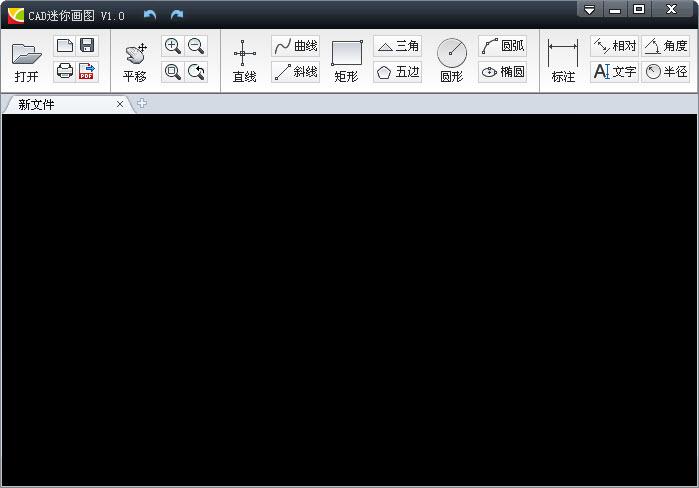
Task: Export the drawing to PDF
Action: pyautogui.click(x=88, y=71)
